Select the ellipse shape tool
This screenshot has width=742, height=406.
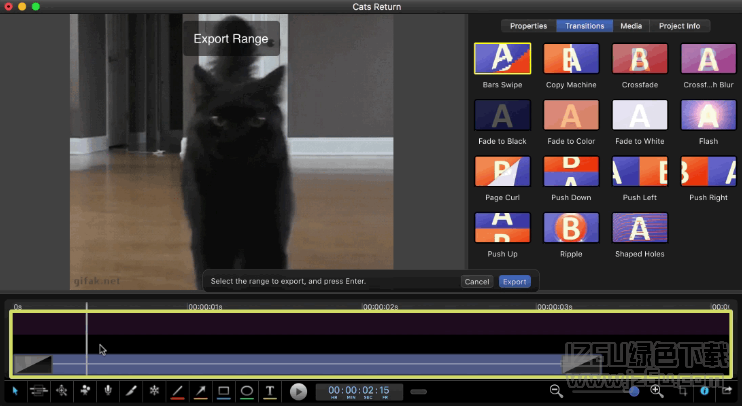[247, 392]
